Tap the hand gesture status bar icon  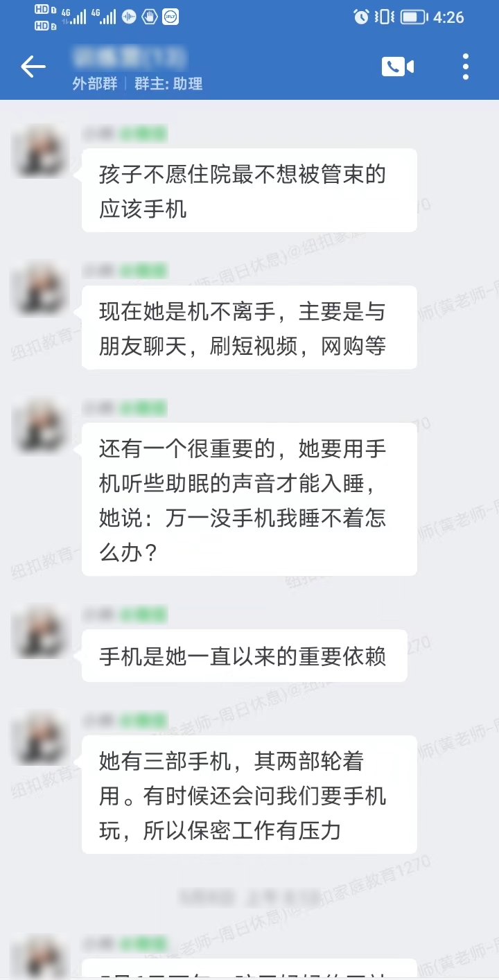150,17
